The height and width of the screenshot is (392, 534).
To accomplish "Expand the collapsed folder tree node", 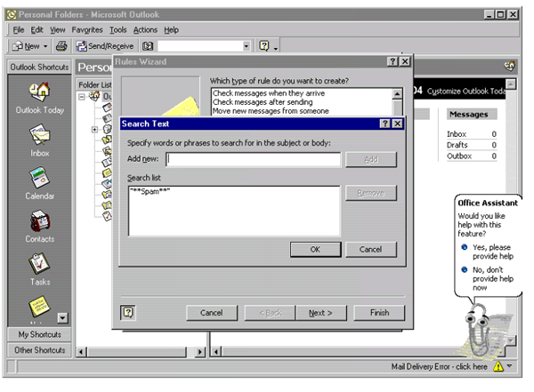I will coord(94,130).
